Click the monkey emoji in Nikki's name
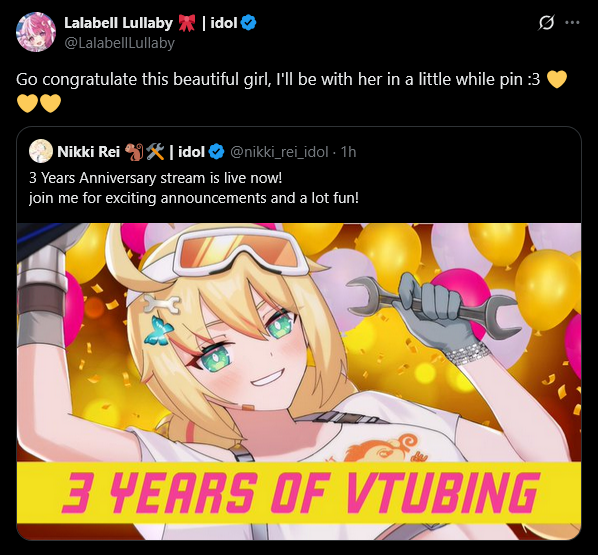The image size is (598, 555). (x=134, y=152)
